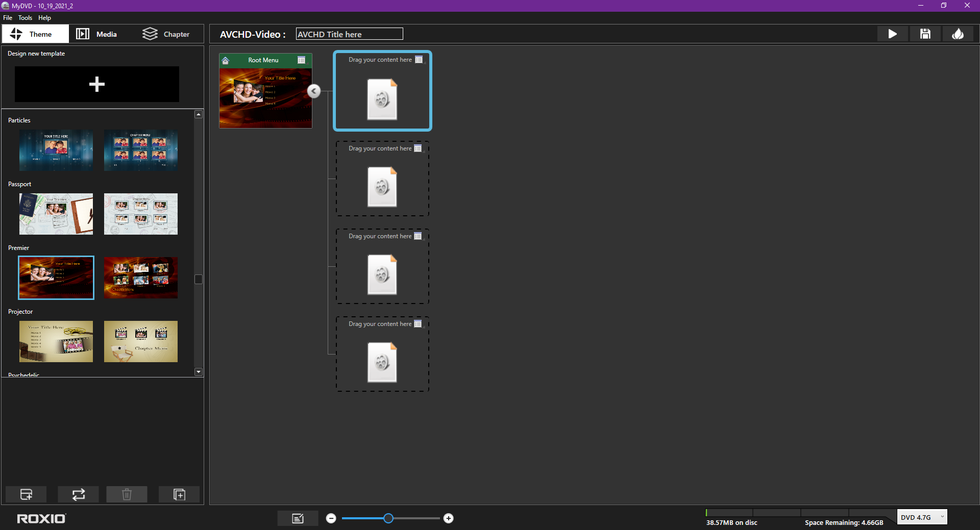The height and width of the screenshot is (530, 980).
Task: Click the Play preview icon
Action: (x=892, y=34)
